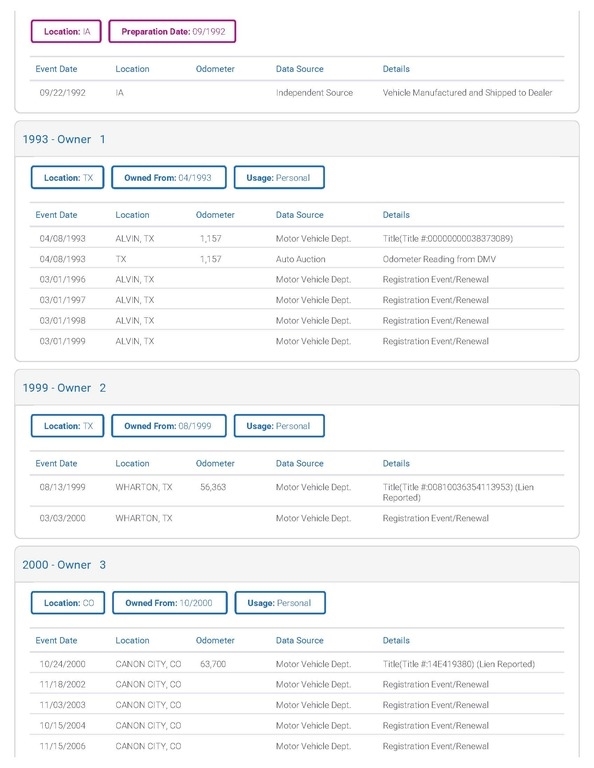Click Owned From 04/1993 badge

(168, 177)
